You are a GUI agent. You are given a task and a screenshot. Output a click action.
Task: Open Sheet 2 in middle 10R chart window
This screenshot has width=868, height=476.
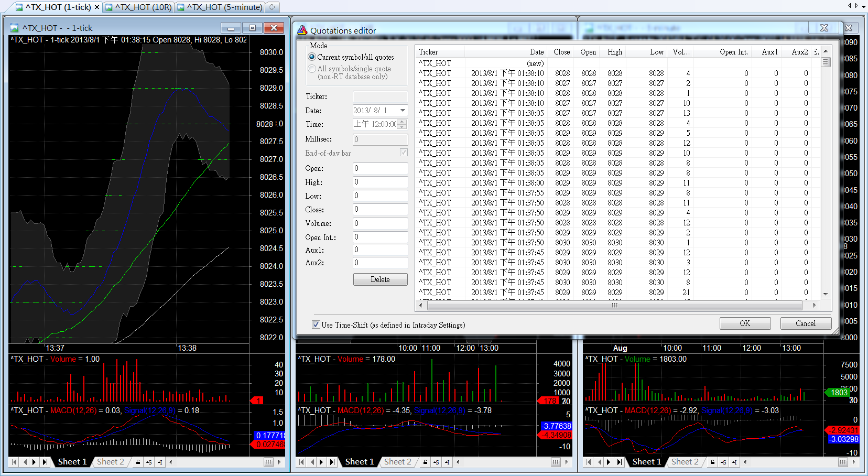(x=398, y=462)
